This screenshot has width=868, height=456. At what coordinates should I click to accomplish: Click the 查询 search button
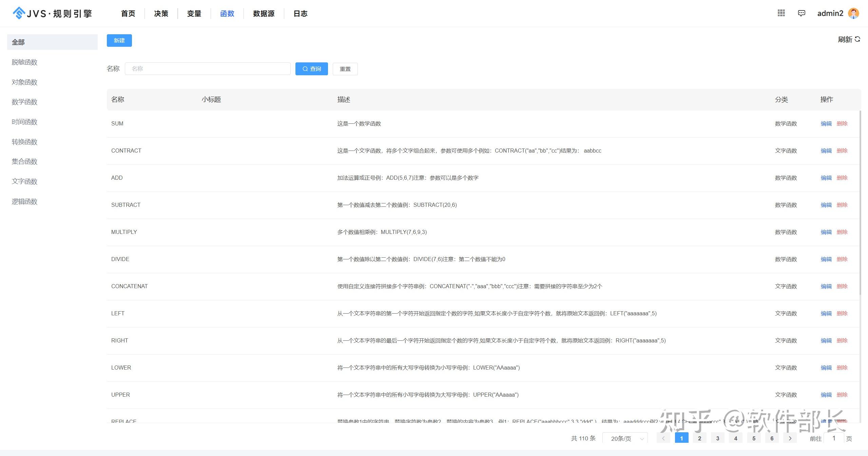[x=311, y=69]
